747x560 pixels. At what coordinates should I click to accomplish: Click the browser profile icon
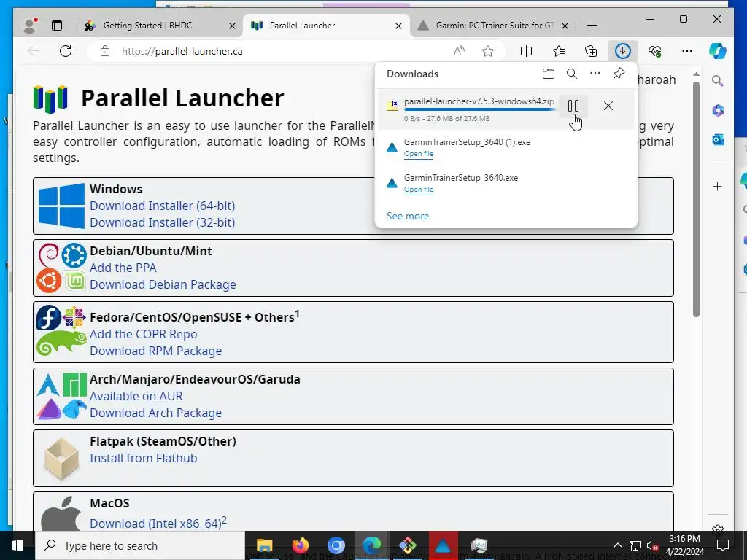pos(29,26)
